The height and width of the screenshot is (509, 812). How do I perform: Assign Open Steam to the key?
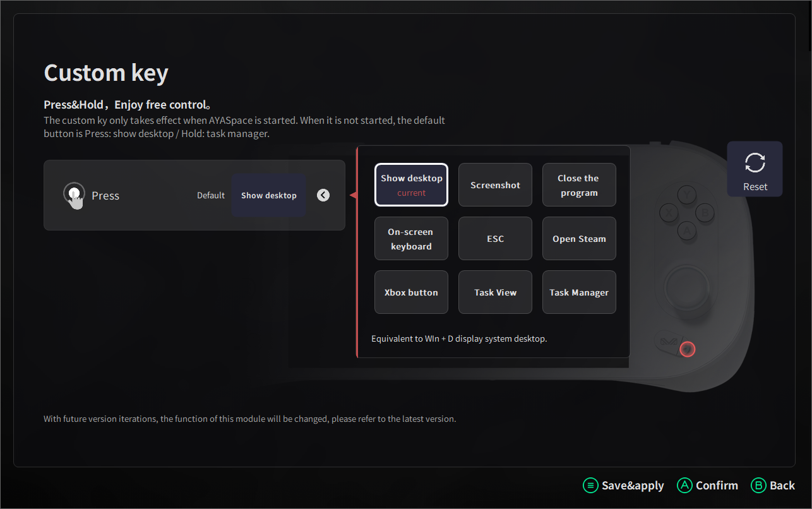(579, 239)
